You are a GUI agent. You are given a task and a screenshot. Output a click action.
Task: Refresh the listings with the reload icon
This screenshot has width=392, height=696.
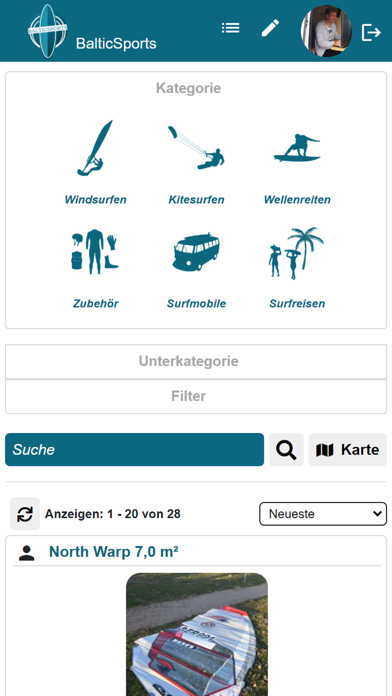pyautogui.click(x=25, y=514)
